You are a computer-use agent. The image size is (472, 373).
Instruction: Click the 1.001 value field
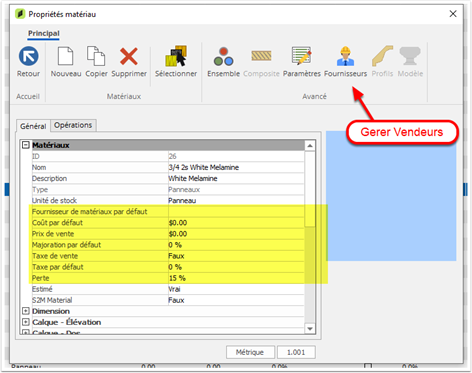click(296, 352)
